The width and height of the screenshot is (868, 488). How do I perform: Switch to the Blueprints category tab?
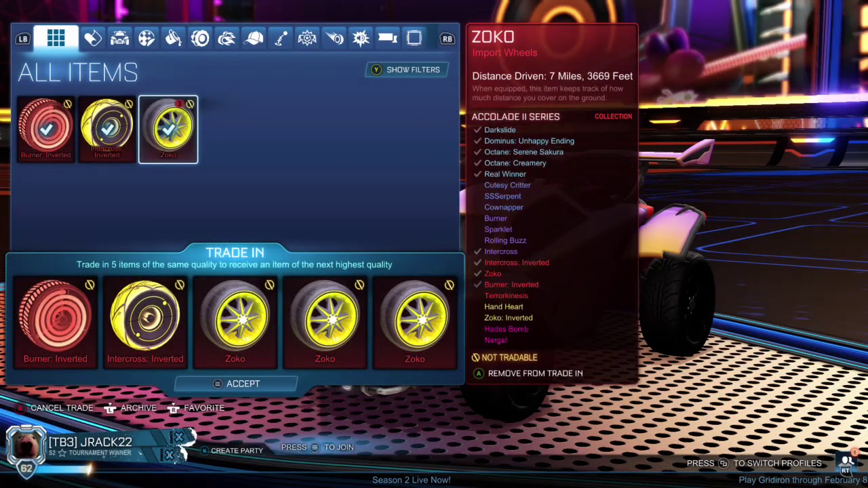coord(93,39)
